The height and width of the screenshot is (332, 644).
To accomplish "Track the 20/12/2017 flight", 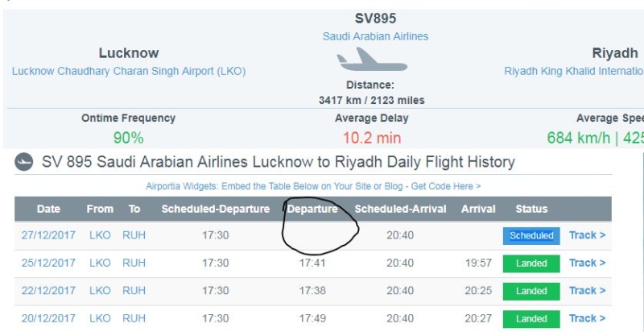I will tap(587, 318).
